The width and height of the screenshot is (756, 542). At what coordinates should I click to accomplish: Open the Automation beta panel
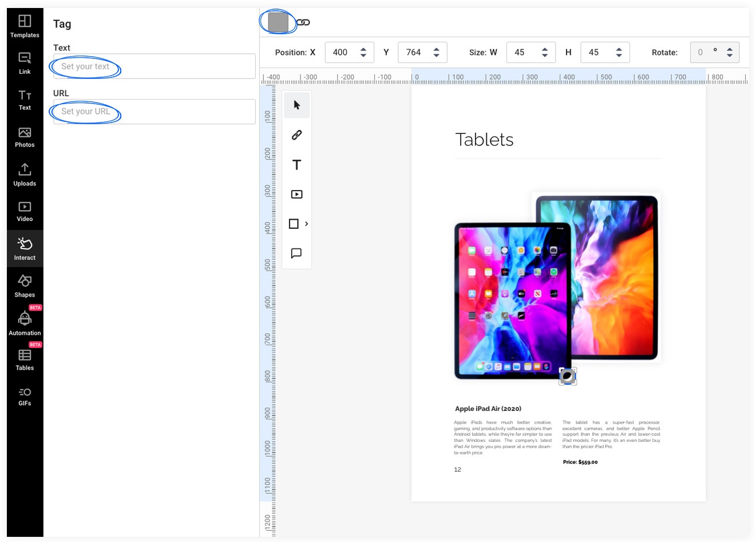25,323
